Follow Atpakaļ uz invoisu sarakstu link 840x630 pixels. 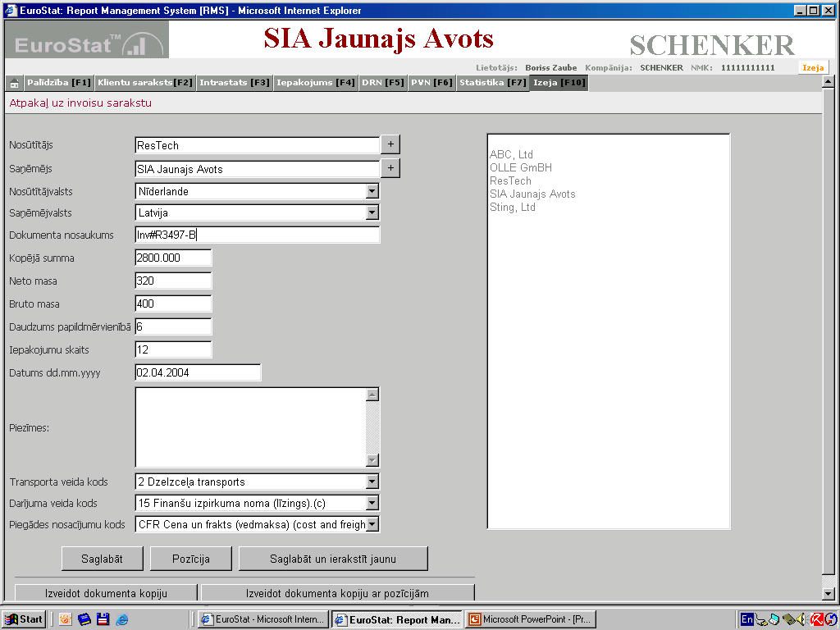point(80,103)
